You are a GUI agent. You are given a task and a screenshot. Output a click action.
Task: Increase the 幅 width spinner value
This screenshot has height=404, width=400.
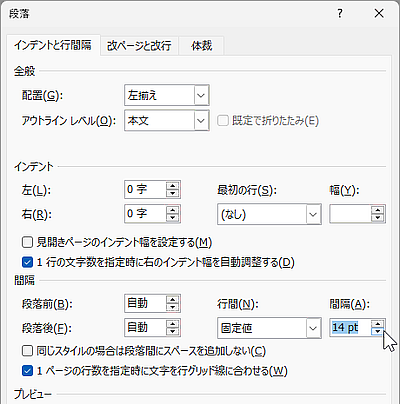[x=378, y=210]
